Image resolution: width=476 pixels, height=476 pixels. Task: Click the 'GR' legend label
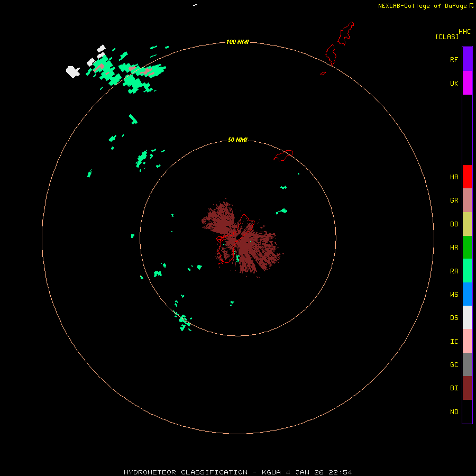click(x=454, y=200)
